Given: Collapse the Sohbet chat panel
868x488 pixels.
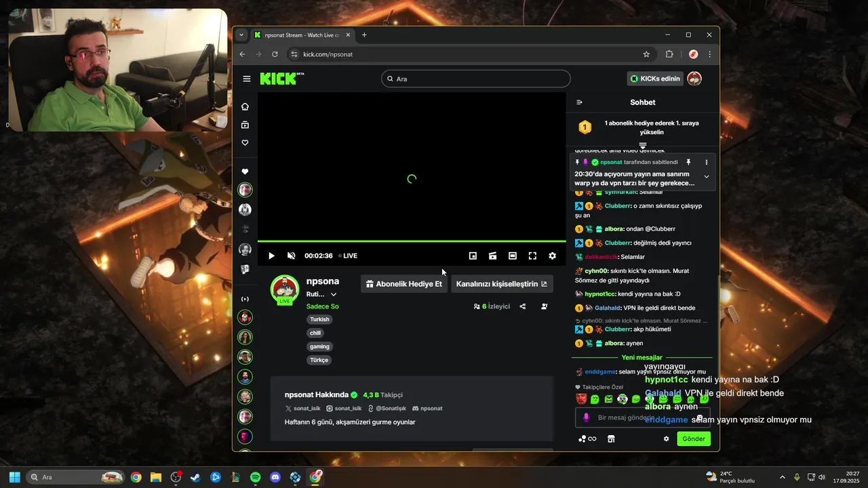Looking at the screenshot, I should (579, 102).
